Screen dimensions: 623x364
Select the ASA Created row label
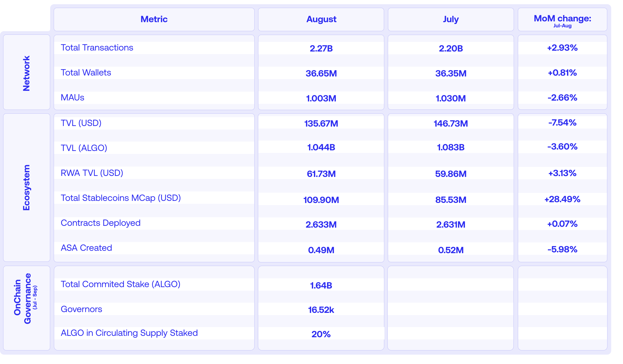(x=86, y=248)
